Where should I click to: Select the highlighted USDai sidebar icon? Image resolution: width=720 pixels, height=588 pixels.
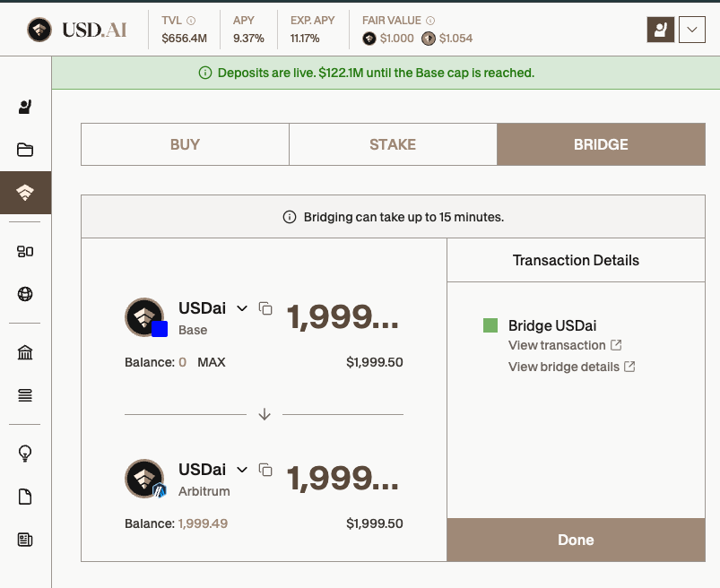click(25, 193)
